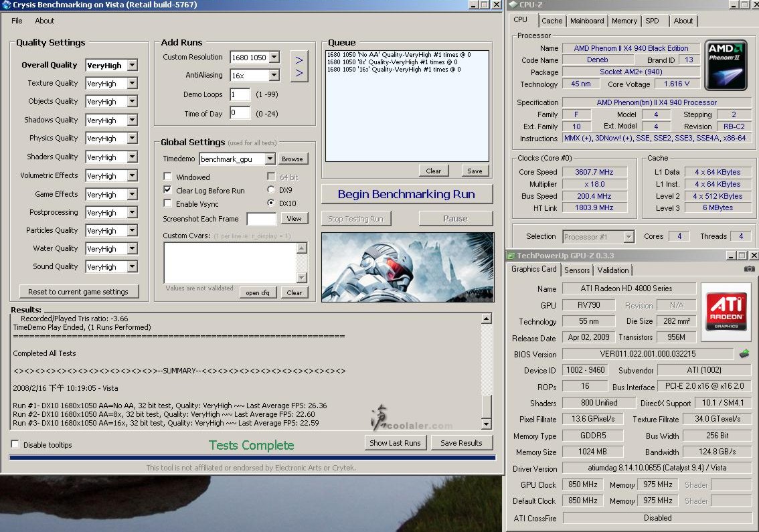This screenshot has height=532, width=759.
Task: Switch to the Mainboard tab in CPU-Z
Action: [x=587, y=21]
